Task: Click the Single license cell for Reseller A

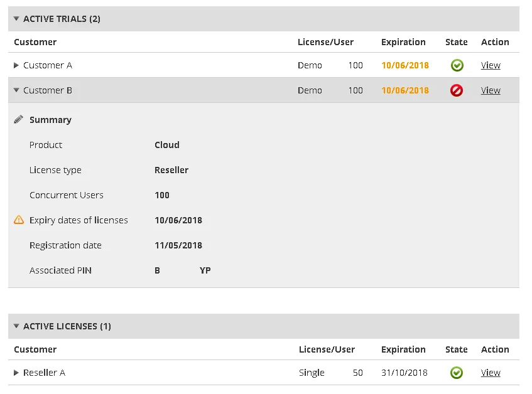Action: [x=312, y=373]
